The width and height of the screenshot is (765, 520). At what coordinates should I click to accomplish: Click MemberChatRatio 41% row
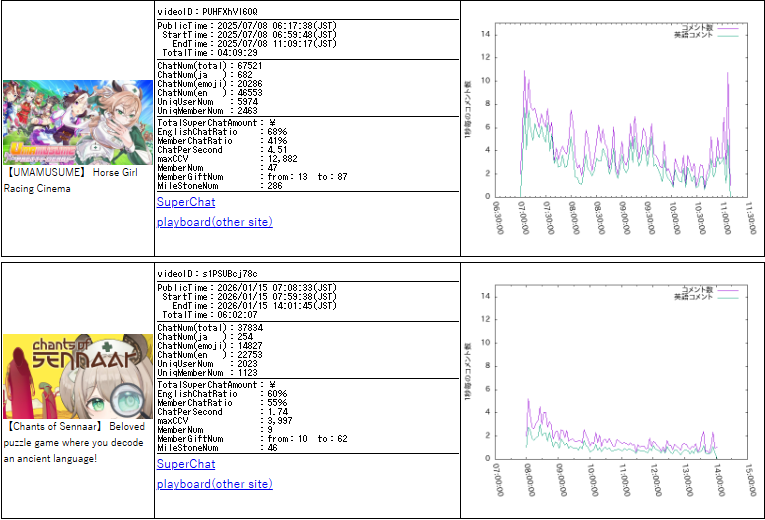point(222,141)
